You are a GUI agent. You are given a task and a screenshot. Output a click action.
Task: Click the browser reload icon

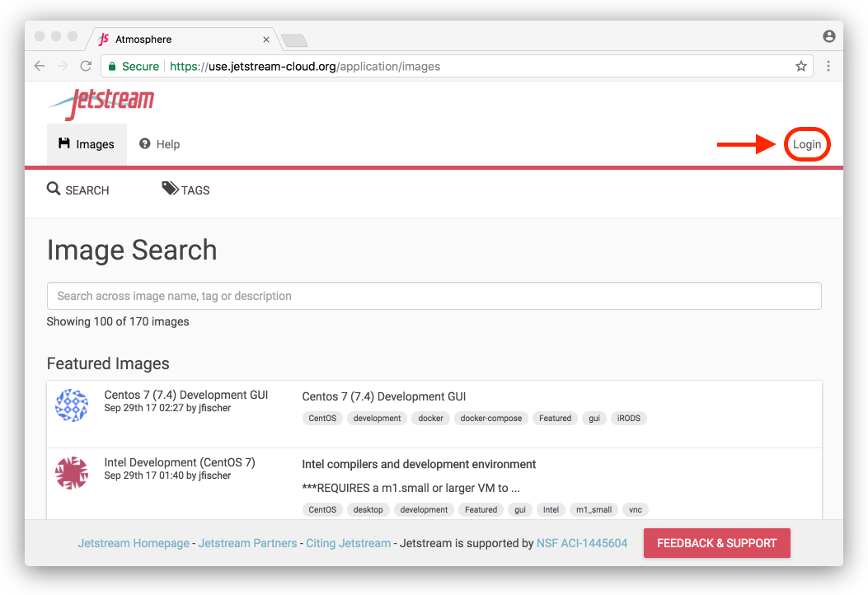click(x=86, y=66)
